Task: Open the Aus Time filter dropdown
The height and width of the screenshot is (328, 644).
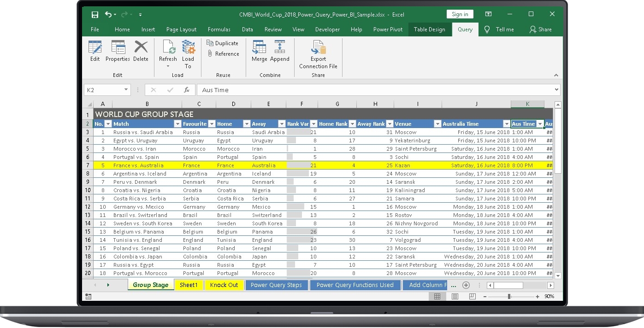Action: coord(540,124)
